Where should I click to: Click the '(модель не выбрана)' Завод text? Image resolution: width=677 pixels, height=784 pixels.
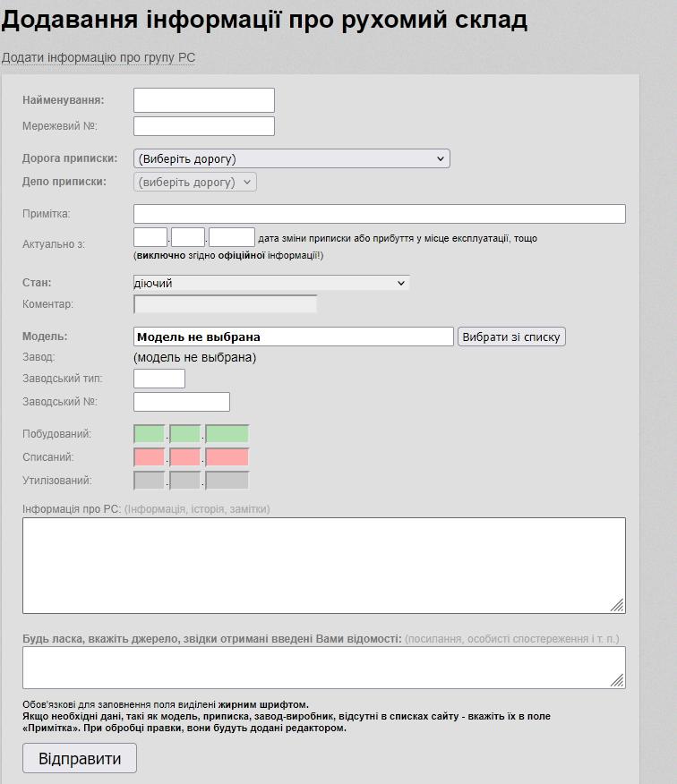coord(194,357)
